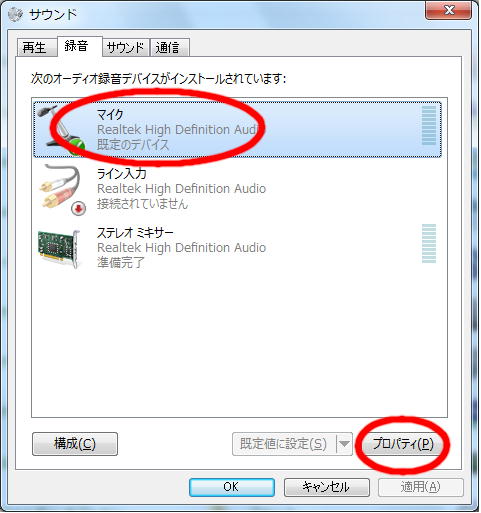481x513 pixels.
Task: Select the ライン入力 device entry text
Action: pos(181,189)
